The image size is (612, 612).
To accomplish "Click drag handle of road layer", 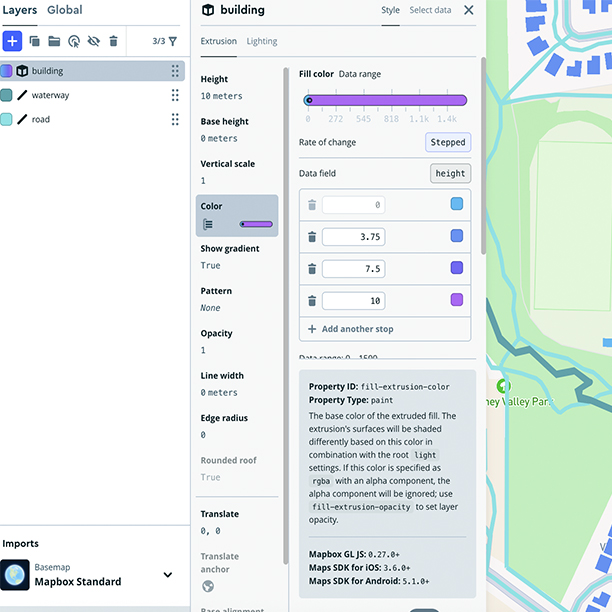I will (x=175, y=119).
